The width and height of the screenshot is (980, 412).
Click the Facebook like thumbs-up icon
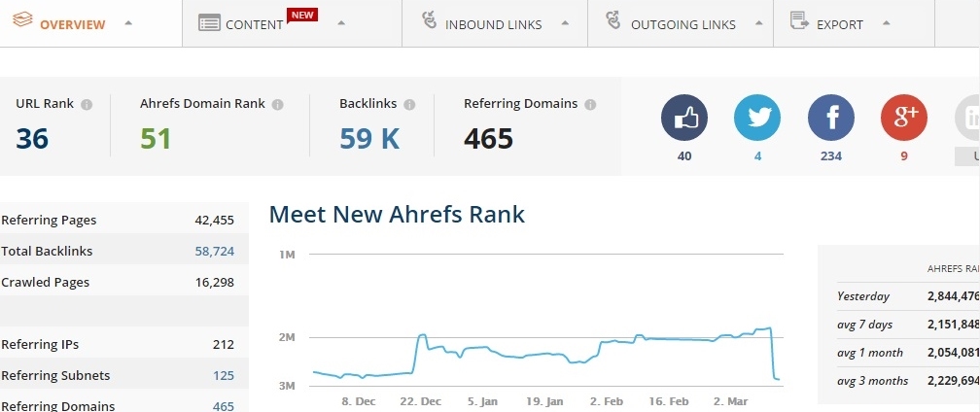[x=684, y=119]
